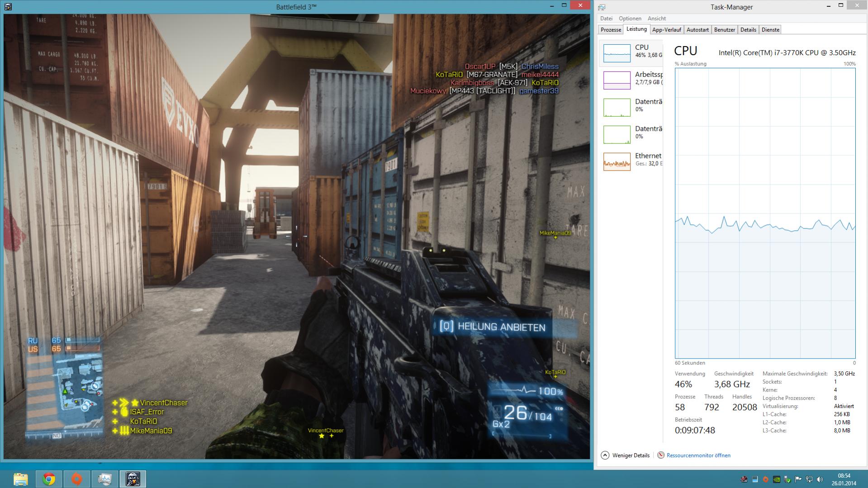Switch to Task-Manager via its taskbar icon
Image resolution: width=868 pixels, height=488 pixels.
click(x=105, y=479)
